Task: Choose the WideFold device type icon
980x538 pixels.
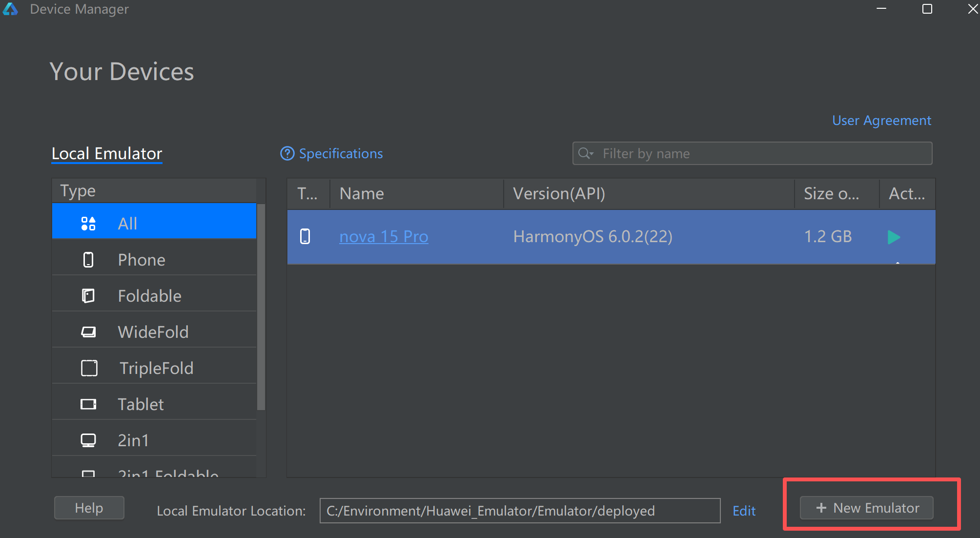Action: tap(88, 332)
